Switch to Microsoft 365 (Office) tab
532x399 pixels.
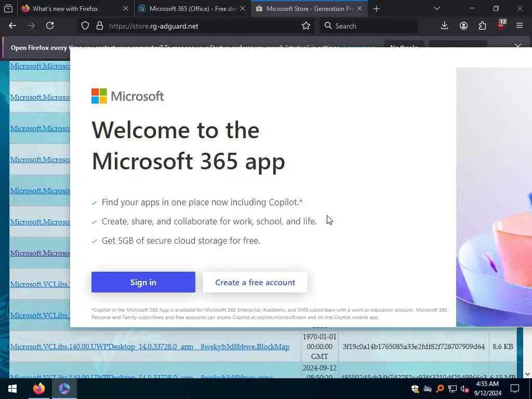pyautogui.click(x=193, y=9)
